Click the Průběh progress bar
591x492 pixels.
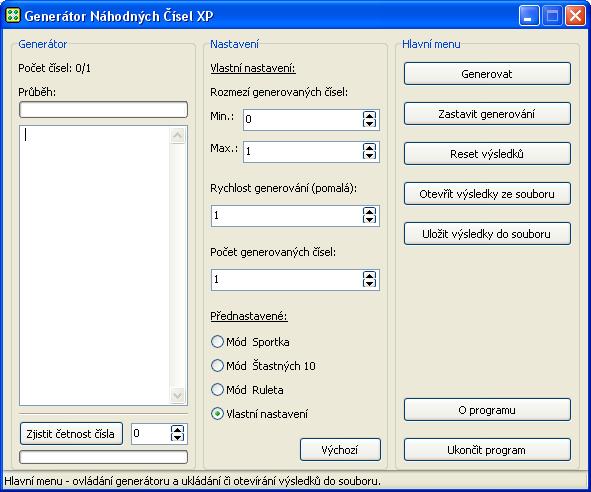[x=103, y=110]
